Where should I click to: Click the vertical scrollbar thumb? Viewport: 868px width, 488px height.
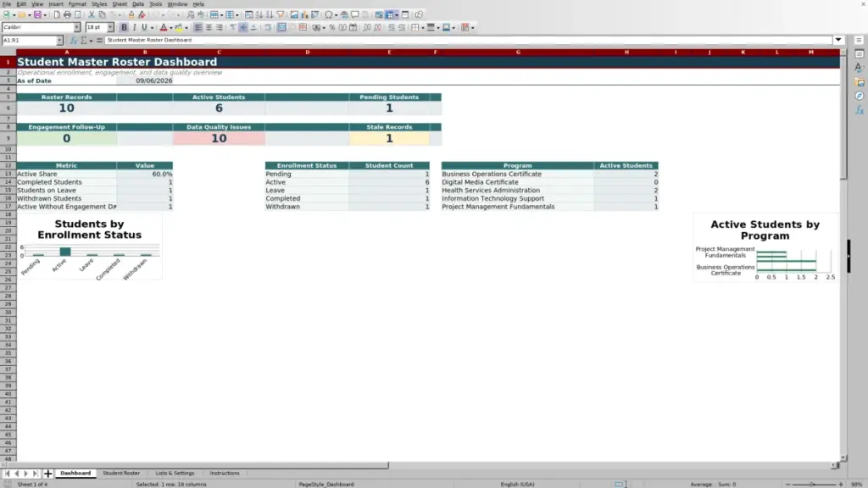[x=843, y=117]
